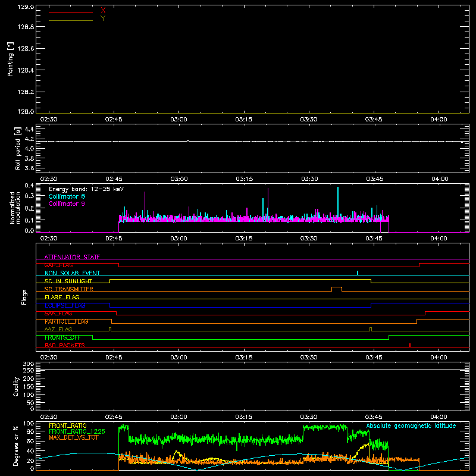Select the A2Z_FLAG label
Screen dimensions: 476x476
(58, 329)
